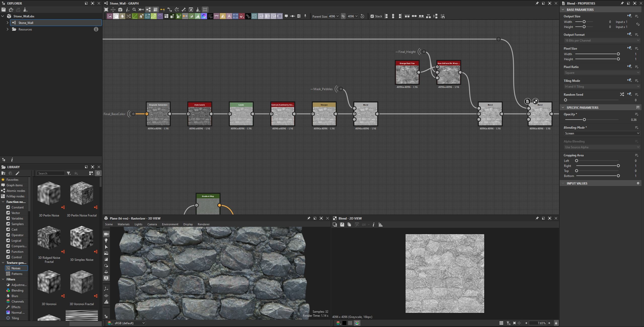The image size is (644, 327).
Task: Open the Environment menu in 3D view
Action: tap(170, 224)
